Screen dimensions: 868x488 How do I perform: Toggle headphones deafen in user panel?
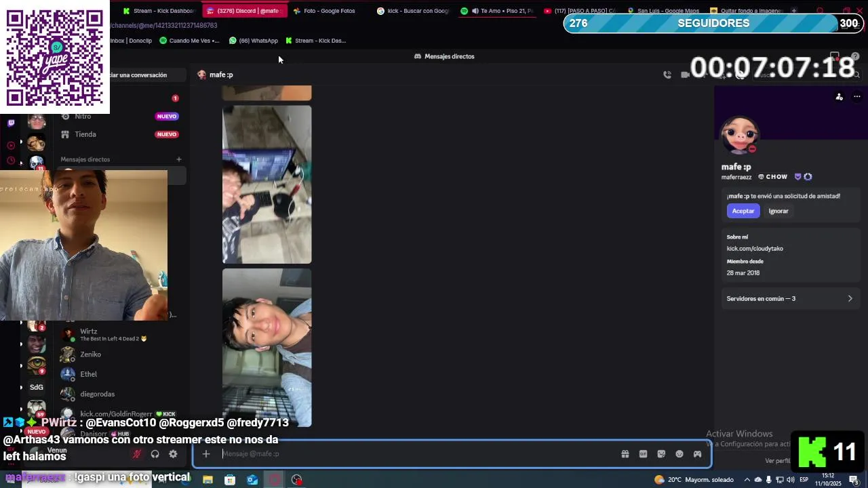pyautogui.click(x=155, y=454)
